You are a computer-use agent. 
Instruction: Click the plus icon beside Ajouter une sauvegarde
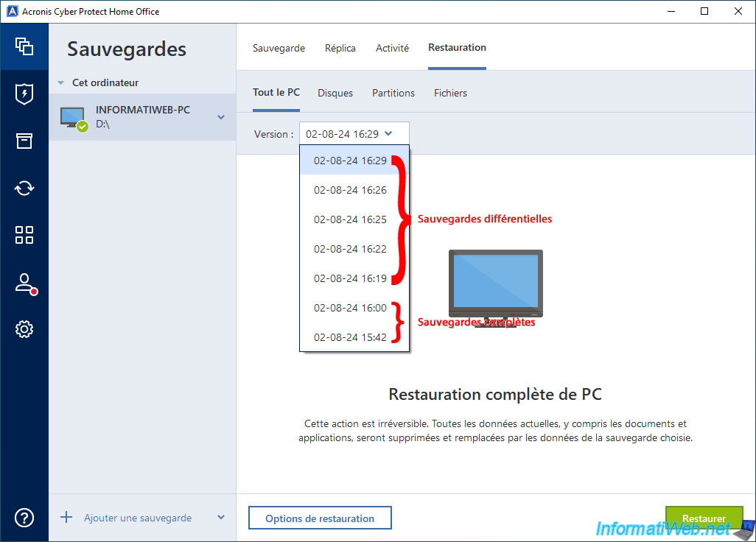(66, 518)
